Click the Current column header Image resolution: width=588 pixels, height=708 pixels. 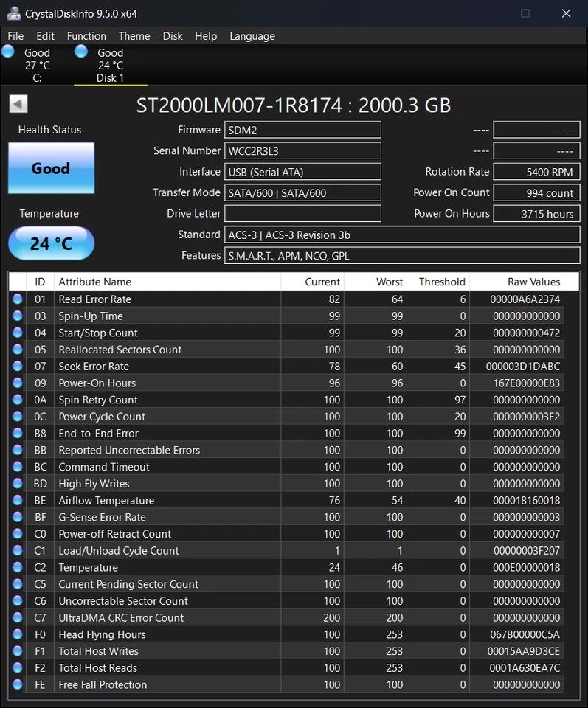pyautogui.click(x=312, y=282)
